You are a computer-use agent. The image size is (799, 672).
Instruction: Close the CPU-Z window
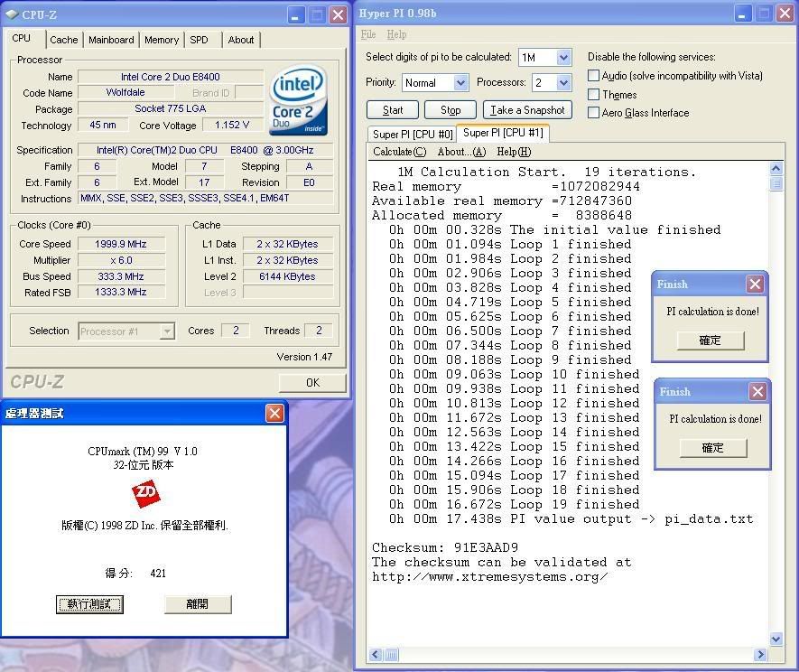[x=338, y=14]
